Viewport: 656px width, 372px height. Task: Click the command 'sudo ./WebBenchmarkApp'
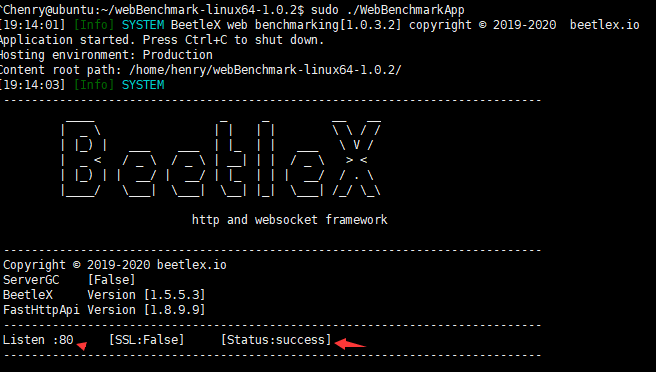coord(388,10)
